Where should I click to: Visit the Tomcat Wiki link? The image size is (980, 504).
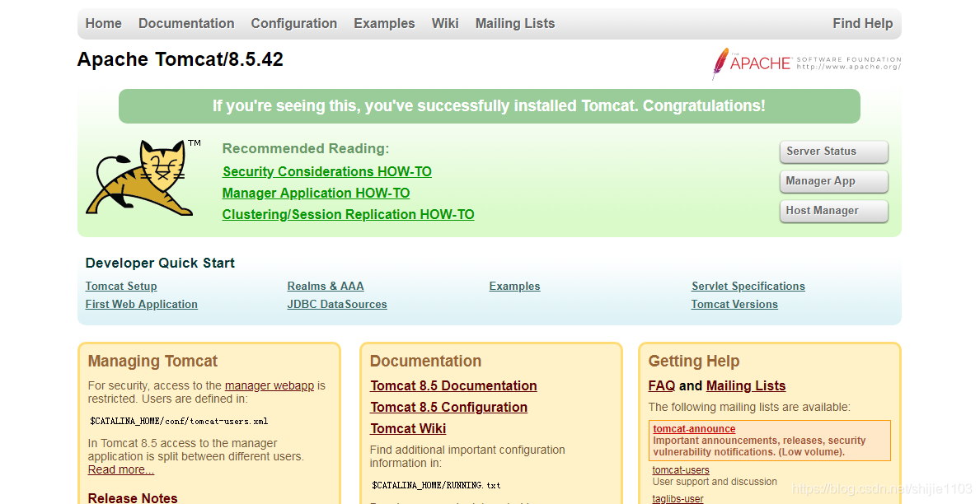407,428
